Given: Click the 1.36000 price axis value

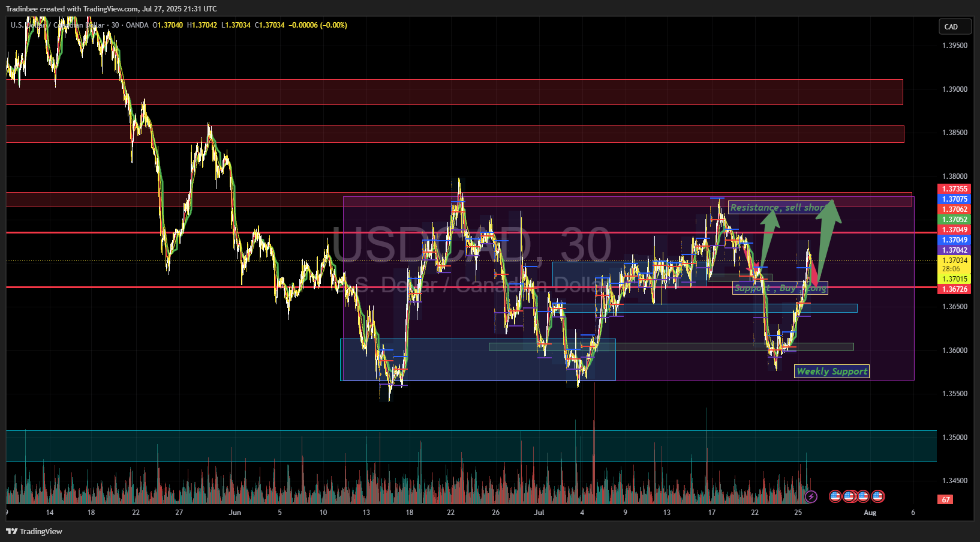Looking at the screenshot, I should point(955,351).
